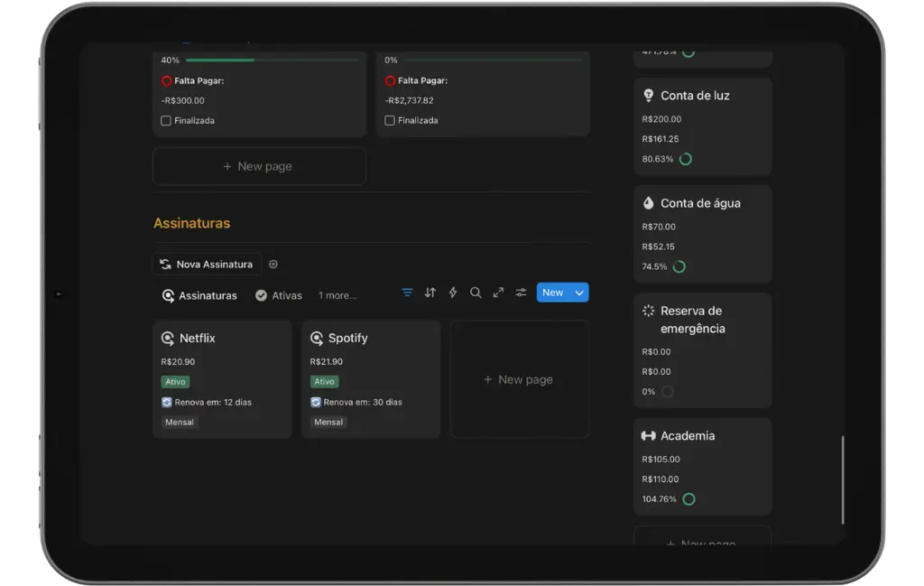
Task: Add New page beside the Spotify card
Action: [x=520, y=379]
